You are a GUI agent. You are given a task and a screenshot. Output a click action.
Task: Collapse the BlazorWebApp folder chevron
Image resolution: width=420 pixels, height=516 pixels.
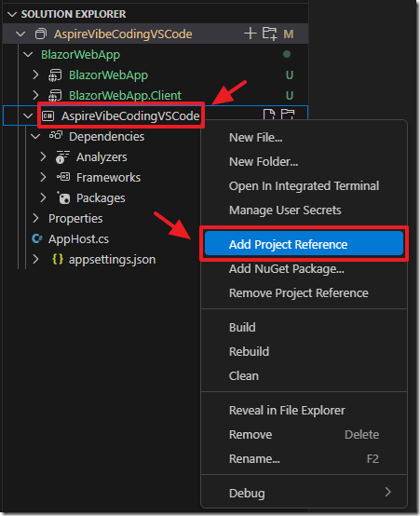[28, 54]
